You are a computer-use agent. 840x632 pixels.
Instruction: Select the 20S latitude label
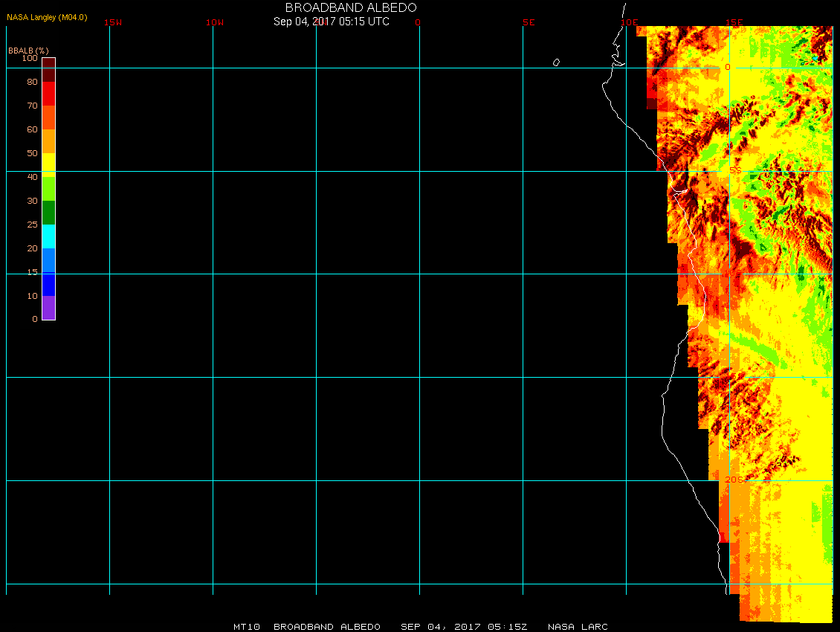coord(734,480)
